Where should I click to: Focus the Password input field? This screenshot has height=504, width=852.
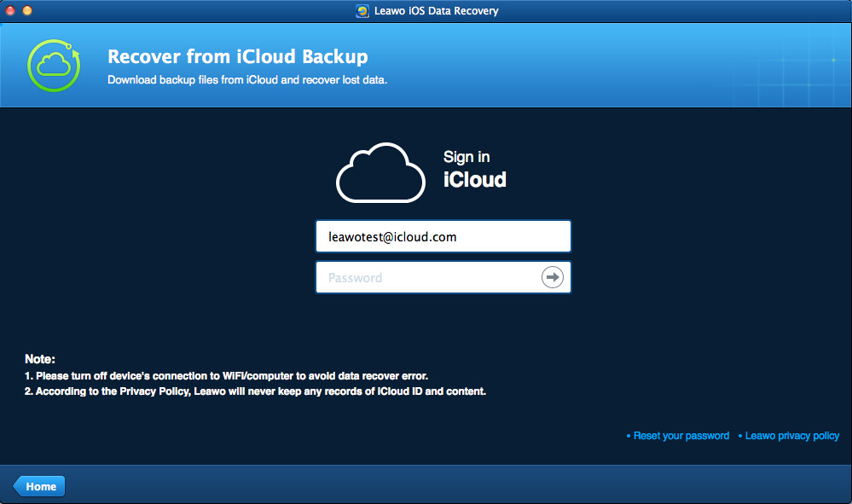[x=426, y=277]
